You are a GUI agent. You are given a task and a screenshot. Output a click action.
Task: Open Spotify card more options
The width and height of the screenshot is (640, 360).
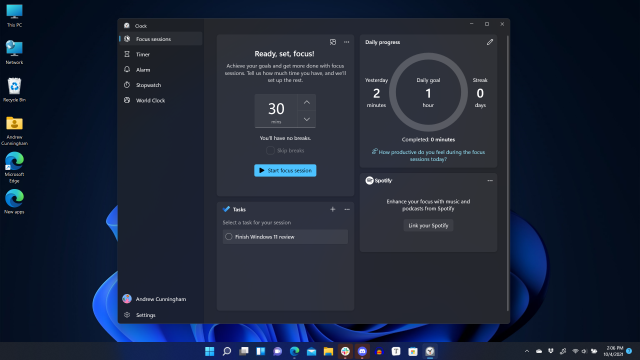pyautogui.click(x=490, y=180)
